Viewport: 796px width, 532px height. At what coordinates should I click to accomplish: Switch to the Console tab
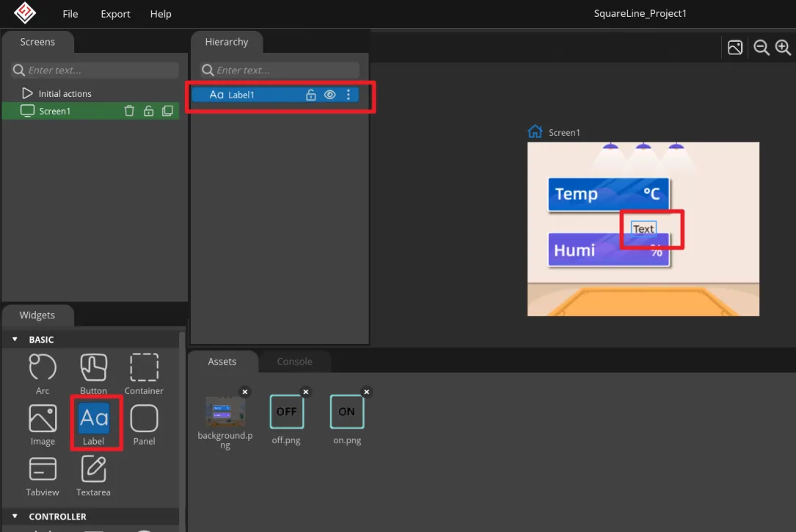pyautogui.click(x=294, y=362)
